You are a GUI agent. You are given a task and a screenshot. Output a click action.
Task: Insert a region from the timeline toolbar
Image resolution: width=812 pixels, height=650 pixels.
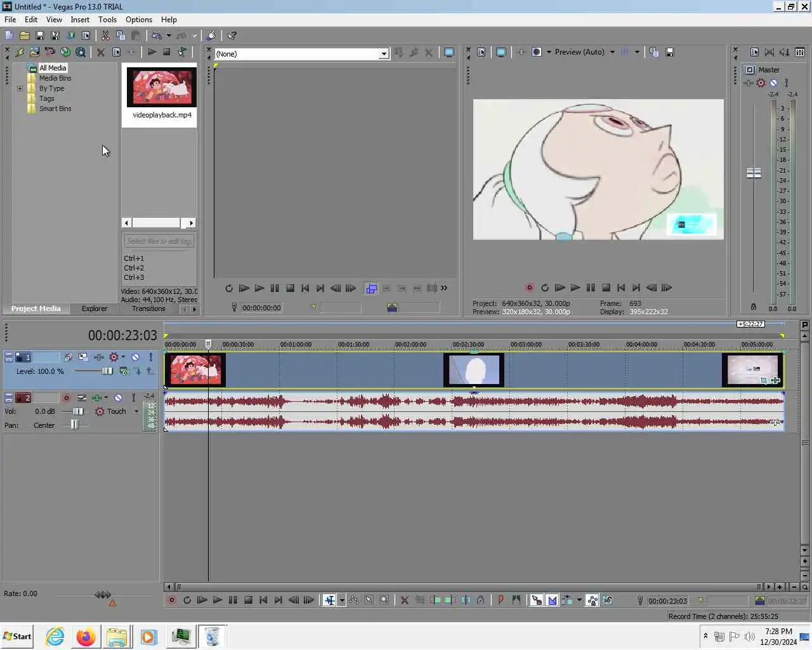[516, 600]
